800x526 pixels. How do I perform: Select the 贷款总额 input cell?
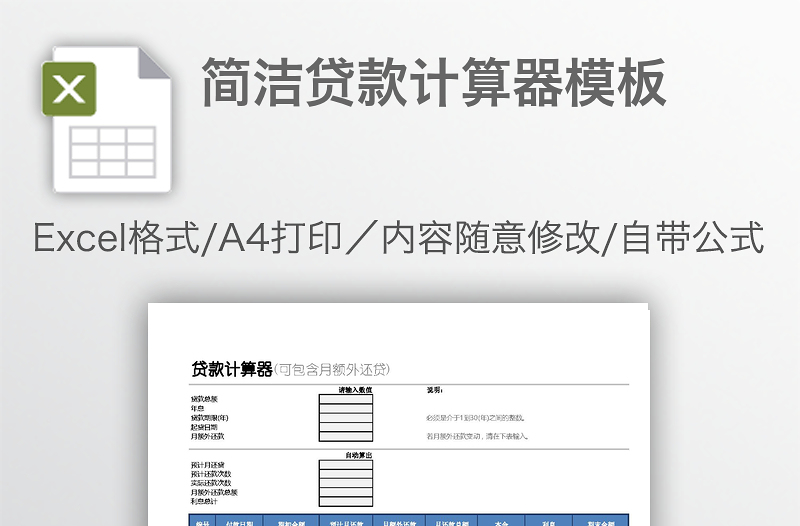pyautogui.click(x=346, y=399)
